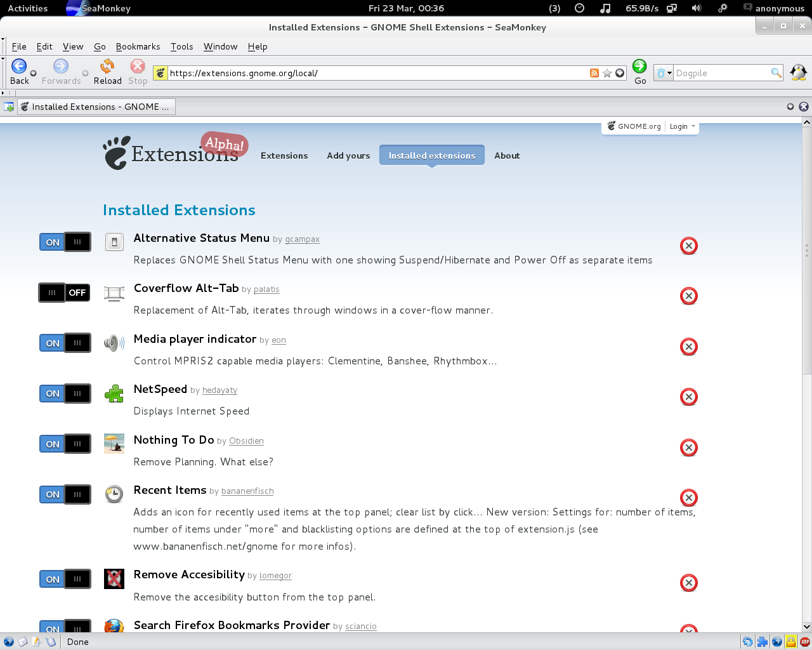Screen dimensions: 812x650
Task: Open Composer from the status bar pencil icon
Action: coord(37,642)
